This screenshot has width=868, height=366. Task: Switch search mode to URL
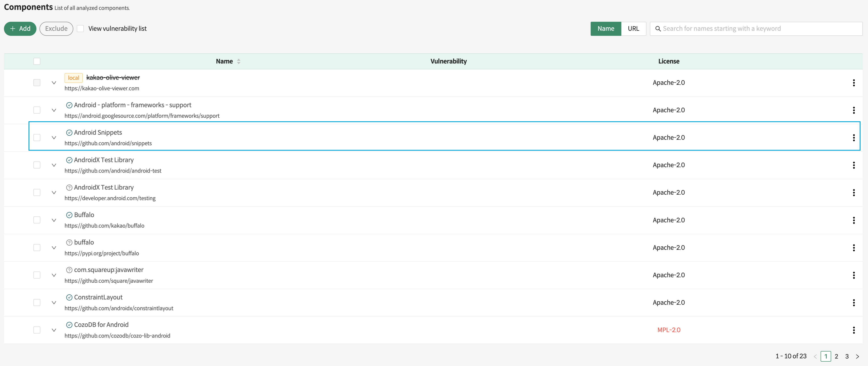coord(633,29)
